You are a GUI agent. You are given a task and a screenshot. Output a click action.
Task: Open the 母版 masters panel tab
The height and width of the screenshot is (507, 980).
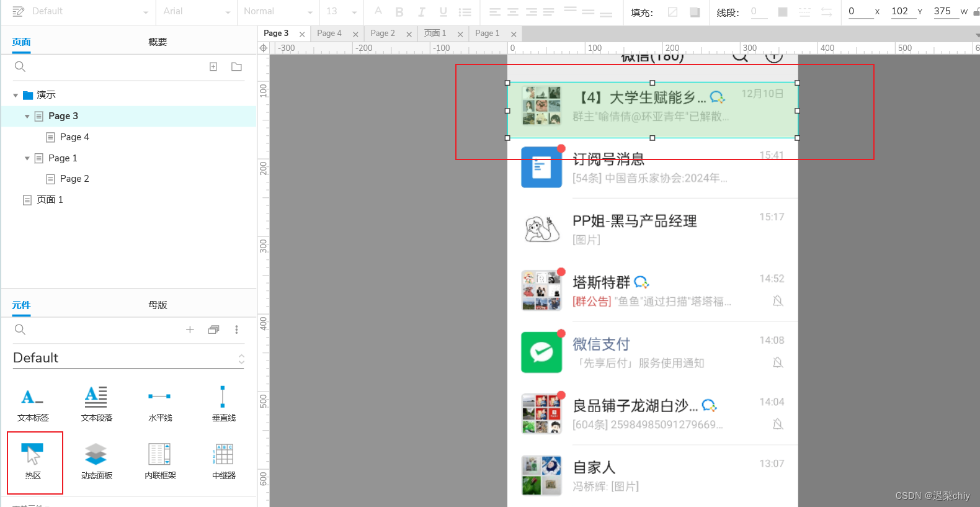tap(158, 305)
